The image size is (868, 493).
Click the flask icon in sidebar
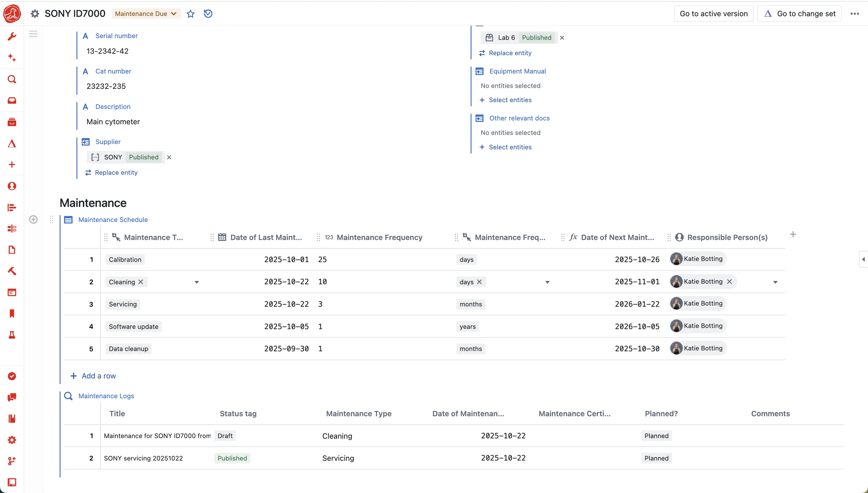point(12,335)
